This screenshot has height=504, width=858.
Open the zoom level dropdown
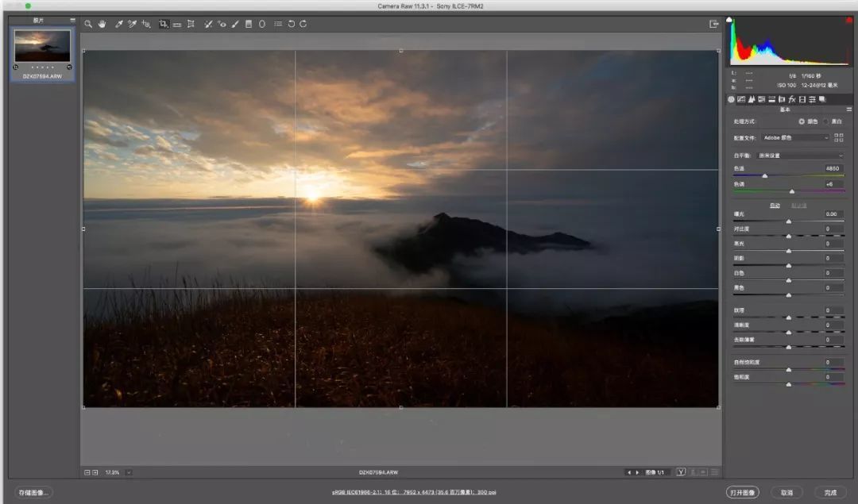coord(129,472)
